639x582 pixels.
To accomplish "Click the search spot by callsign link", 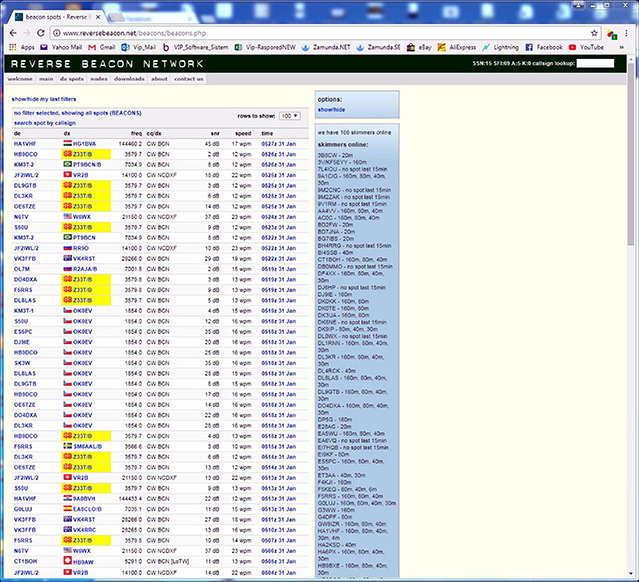I will (x=43, y=123).
